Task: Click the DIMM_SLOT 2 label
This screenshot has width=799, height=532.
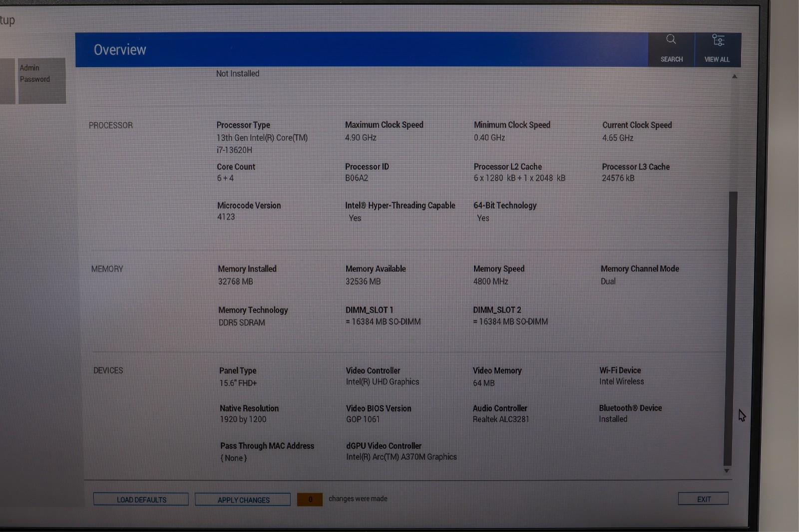Action: [497, 310]
